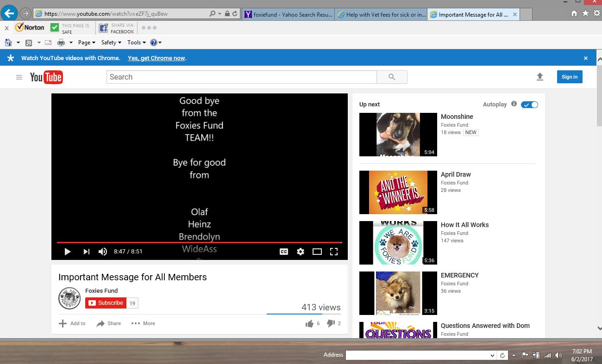Expand the Home button dropdown arrow
602x364 pixels.
pyautogui.click(x=18, y=43)
